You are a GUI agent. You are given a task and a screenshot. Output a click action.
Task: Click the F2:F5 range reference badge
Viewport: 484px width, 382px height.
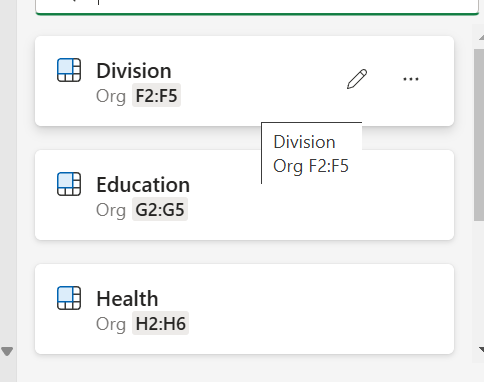click(156, 95)
